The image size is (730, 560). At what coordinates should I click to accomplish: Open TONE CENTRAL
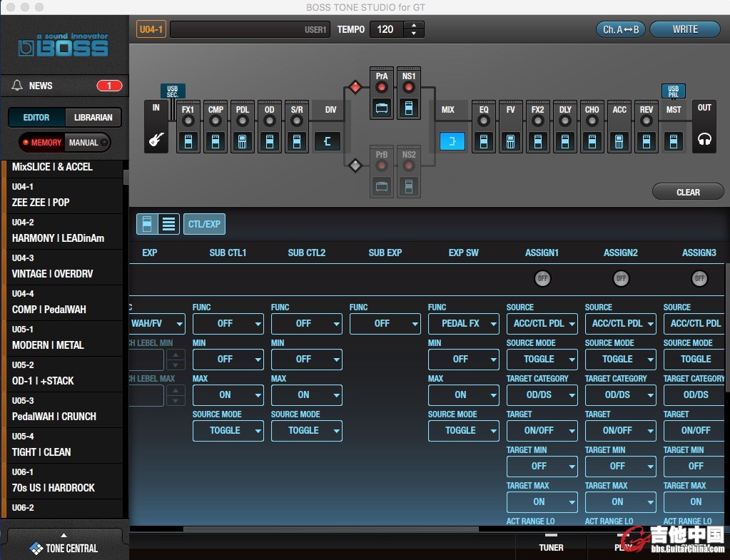64,548
